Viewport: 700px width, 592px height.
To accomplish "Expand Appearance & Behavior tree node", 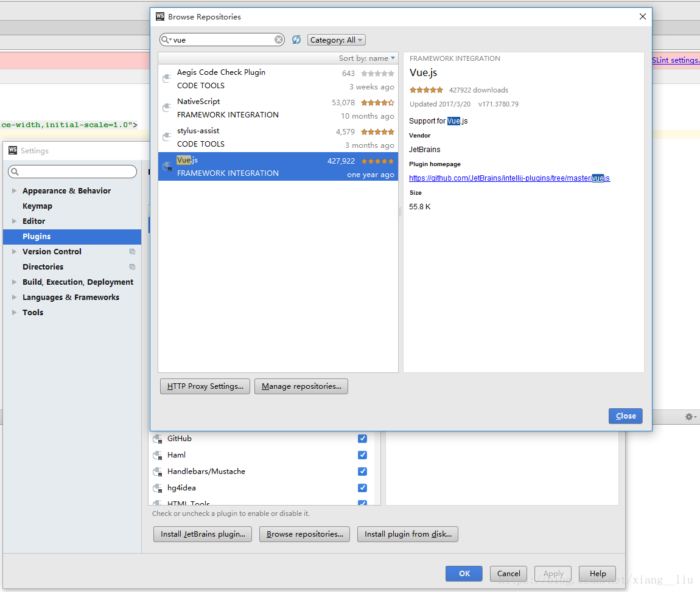I will pyautogui.click(x=15, y=191).
